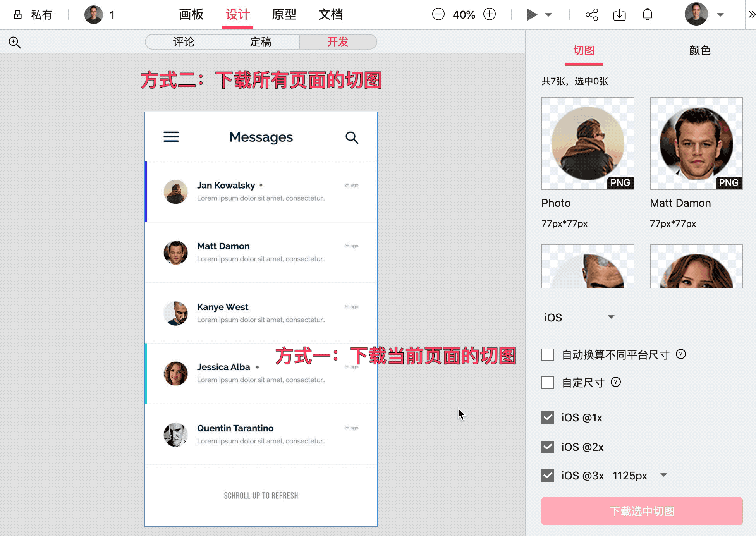
Task: Click the download icon in top toolbar
Action: coord(620,15)
